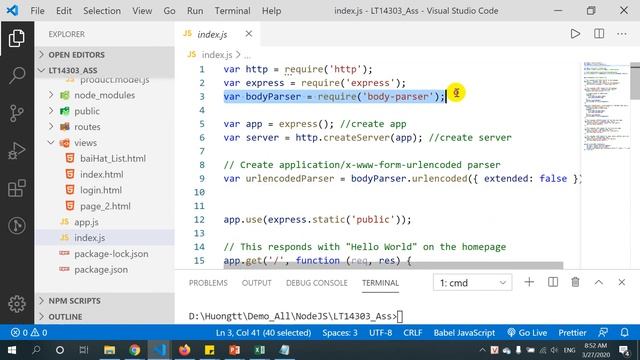Create a new terminal with plus icon
The width and height of the screenshot is (640, 360).
point(529,282)
